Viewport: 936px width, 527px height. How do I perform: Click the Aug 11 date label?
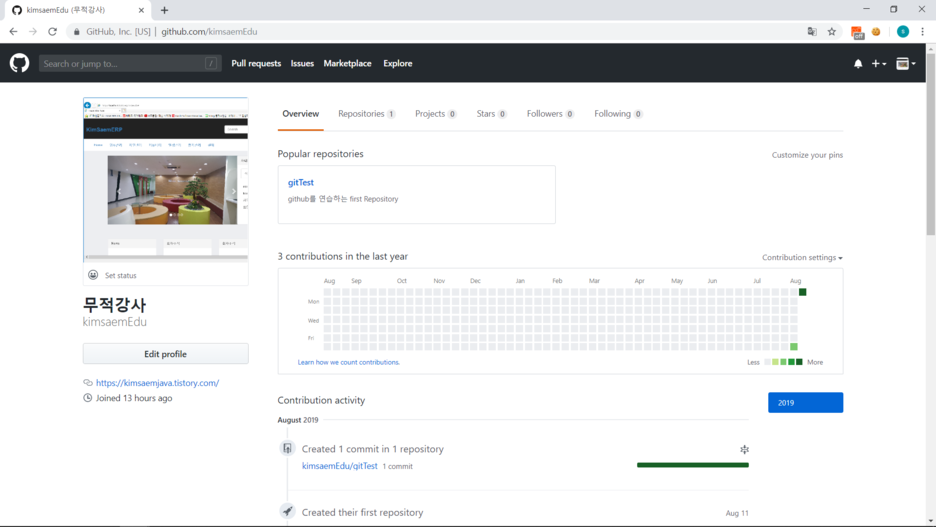737,513
